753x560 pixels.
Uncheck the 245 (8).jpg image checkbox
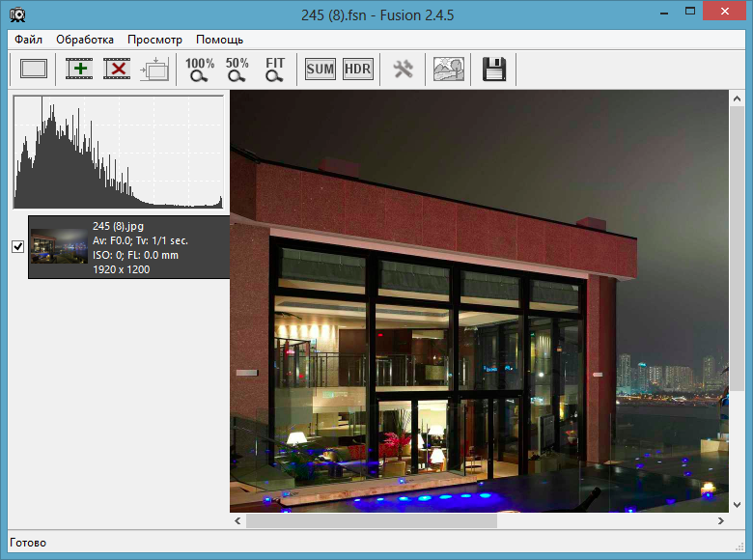click(x=17, y=247)
